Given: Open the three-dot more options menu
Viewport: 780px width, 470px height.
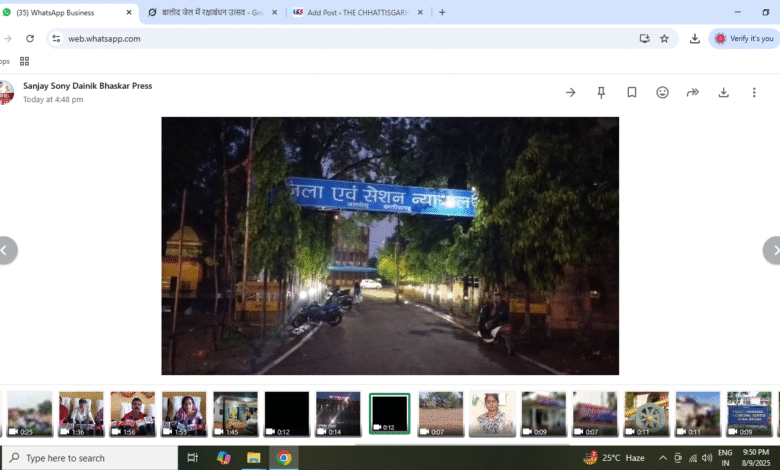Looking at the screenshot, I should [754, 92].
